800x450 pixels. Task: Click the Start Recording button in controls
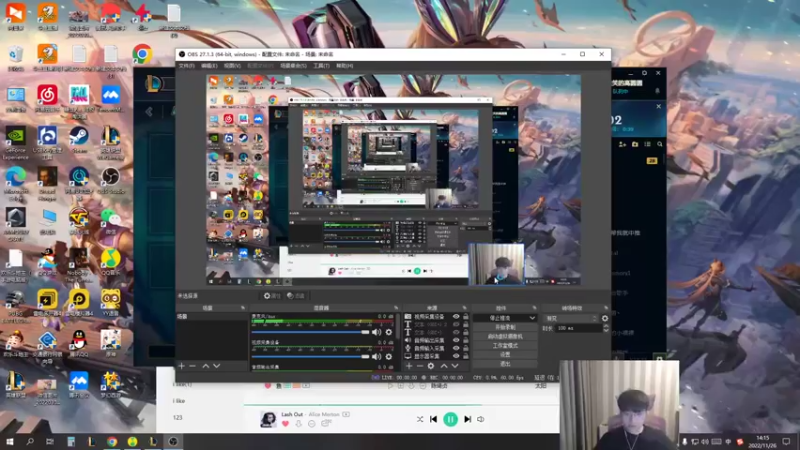505,327
